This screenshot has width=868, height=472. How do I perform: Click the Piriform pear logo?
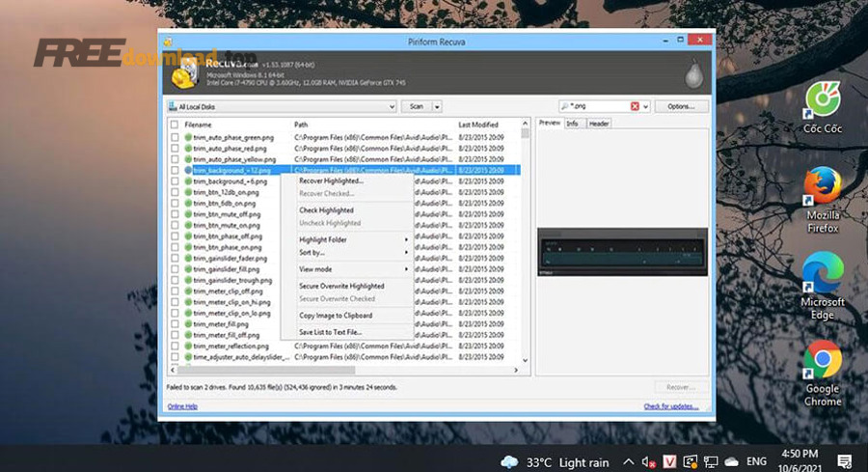(x=693, y=74)
